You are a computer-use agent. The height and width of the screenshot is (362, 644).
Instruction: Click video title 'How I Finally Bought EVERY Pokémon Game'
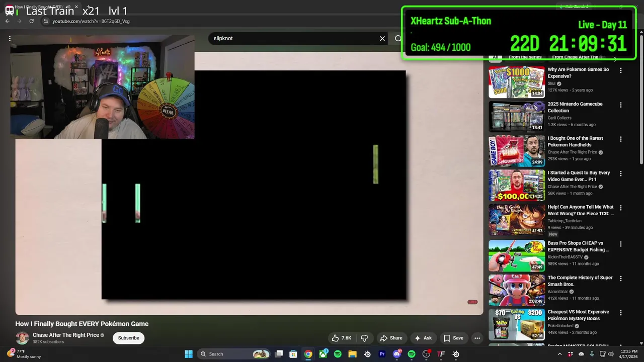click(x=82, y=324)
